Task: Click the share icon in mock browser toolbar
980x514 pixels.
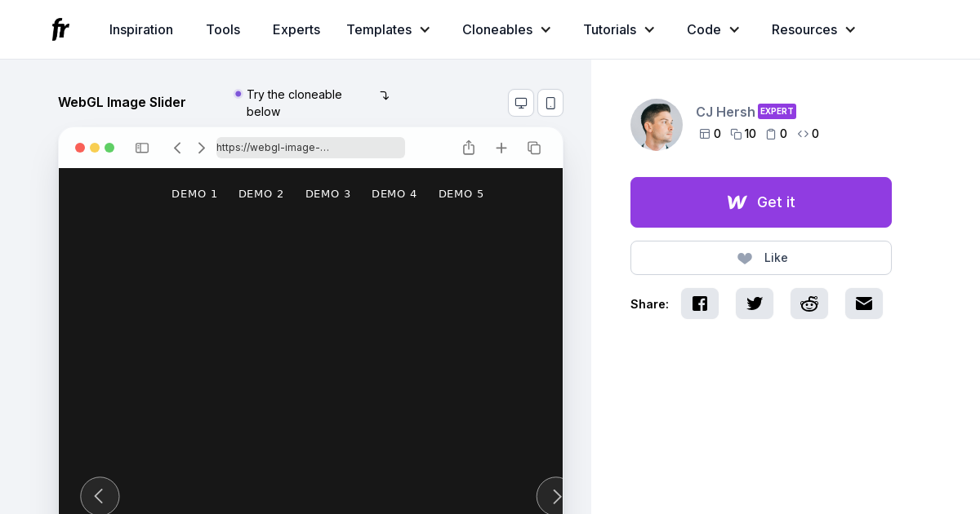Action: (x=469, y=148)
